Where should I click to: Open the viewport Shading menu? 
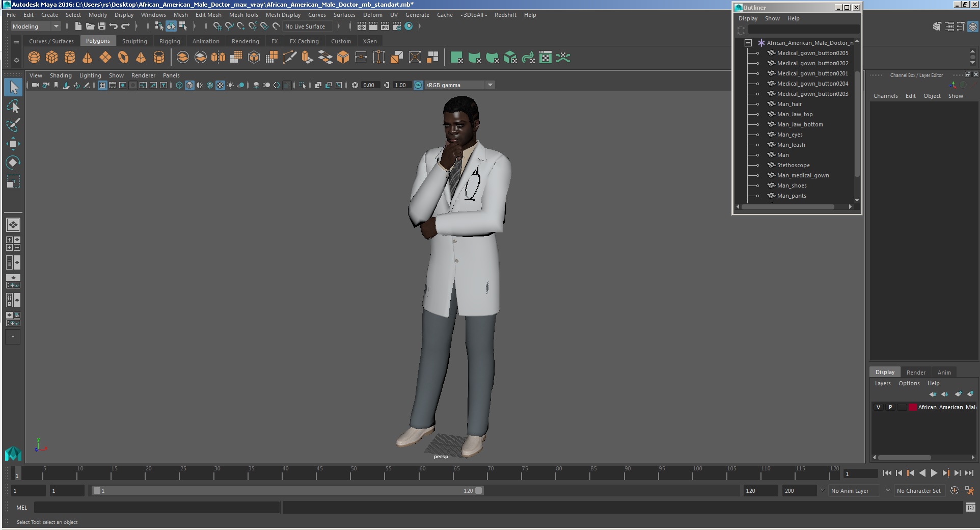[61, 75]
